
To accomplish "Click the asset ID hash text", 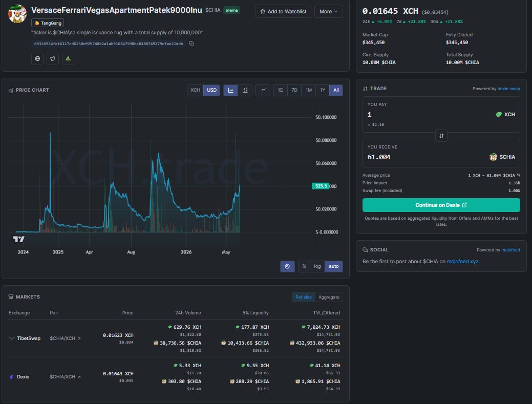I will pos(109,44).
